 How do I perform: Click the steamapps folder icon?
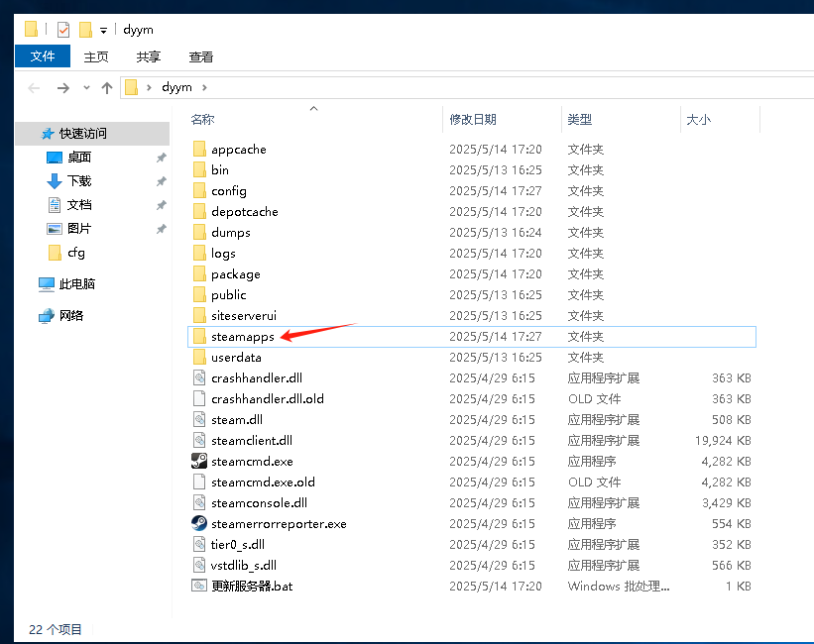[199, 336]
